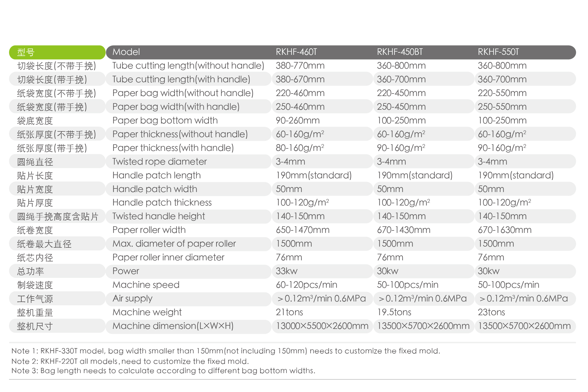Click the 670-1630mm paper roller width value
Image resolution: width=588 pixels, height=392 pixels.
(505, 230)
